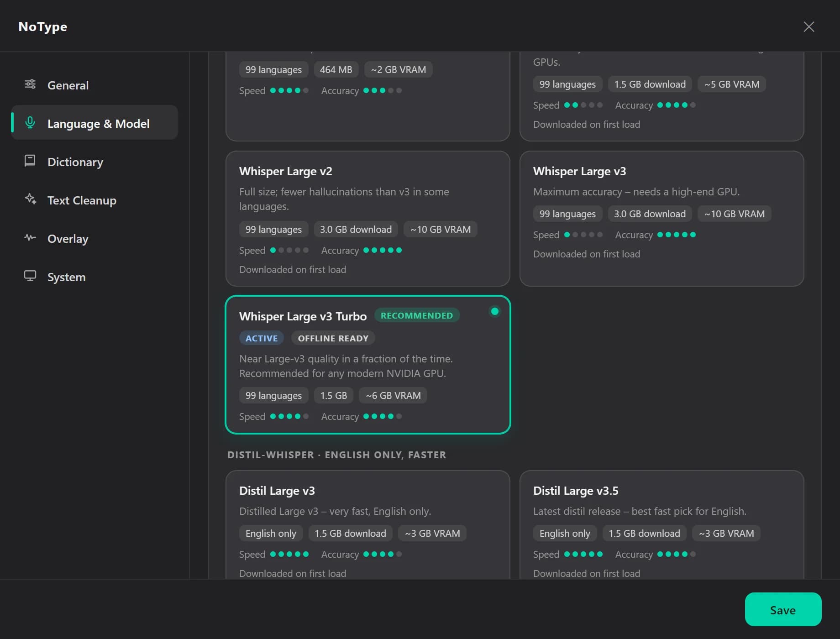Screen dimensions: 840x639
Task: Click the "~6 GB VRAM" tag
Action: click(x=393, y=396)
